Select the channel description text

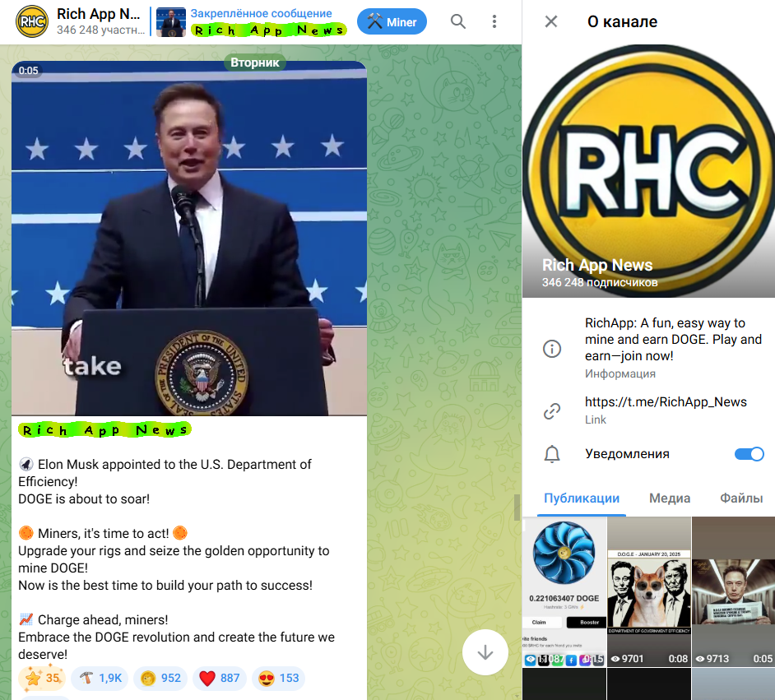coord(673,340)
